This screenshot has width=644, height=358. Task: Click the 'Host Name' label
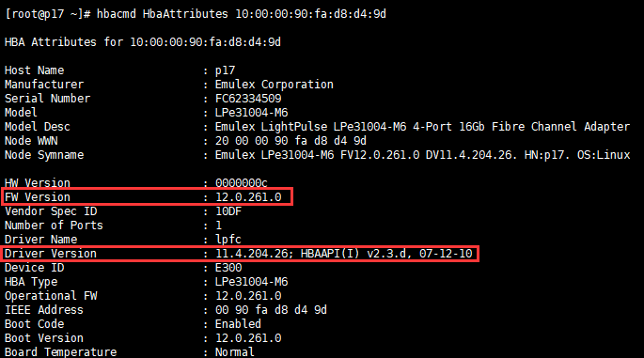point(34,70)
